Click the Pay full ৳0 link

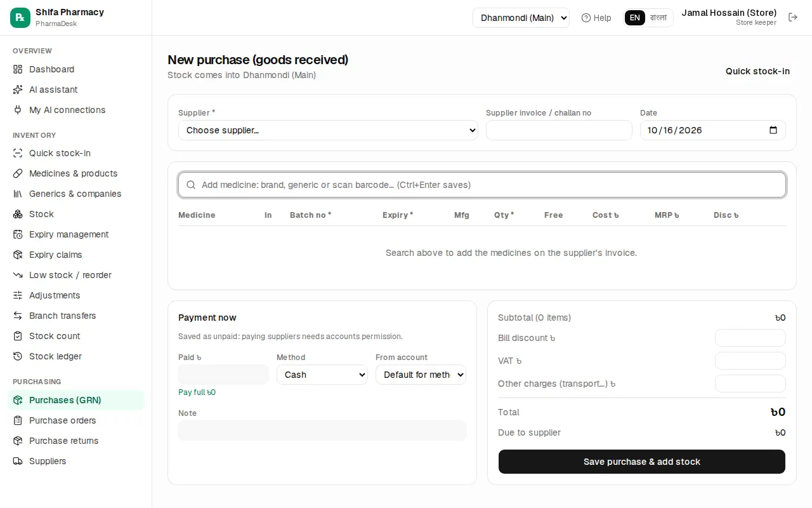pos(197,392)
